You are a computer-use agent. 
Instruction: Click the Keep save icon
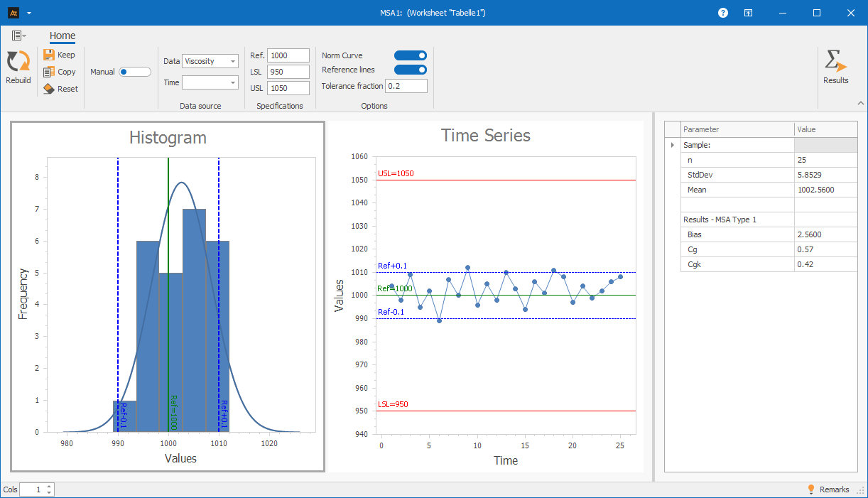[48, 55]
